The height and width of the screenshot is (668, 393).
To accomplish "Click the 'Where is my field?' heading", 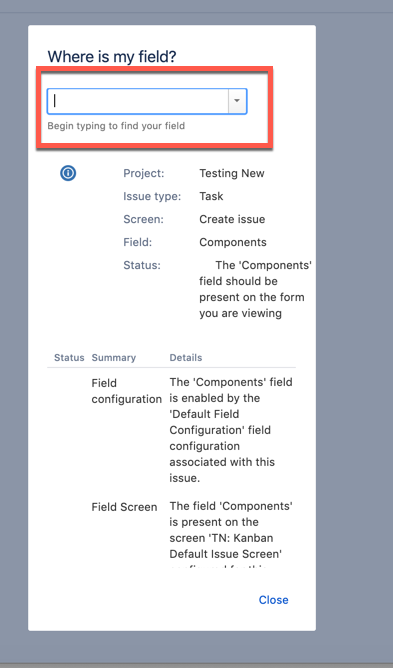I will point(112,57).
